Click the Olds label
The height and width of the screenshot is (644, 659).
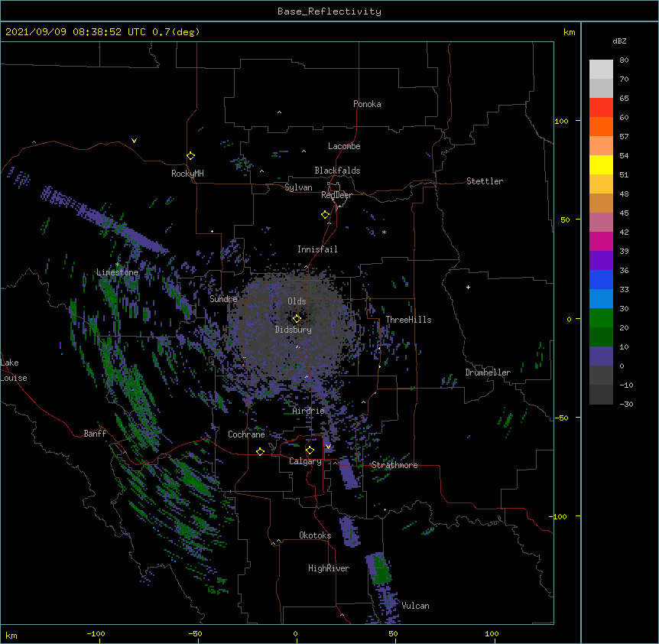coord(297,301)
